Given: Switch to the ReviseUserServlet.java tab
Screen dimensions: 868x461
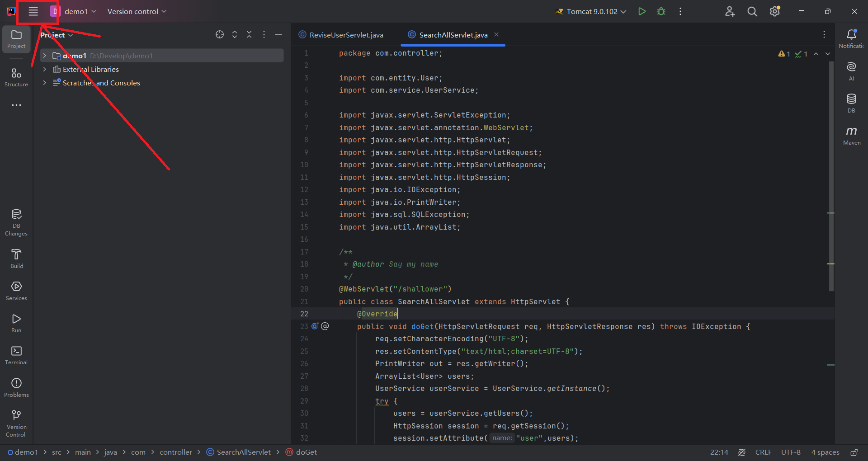Looking at the screenshot, I should point(345,34).
